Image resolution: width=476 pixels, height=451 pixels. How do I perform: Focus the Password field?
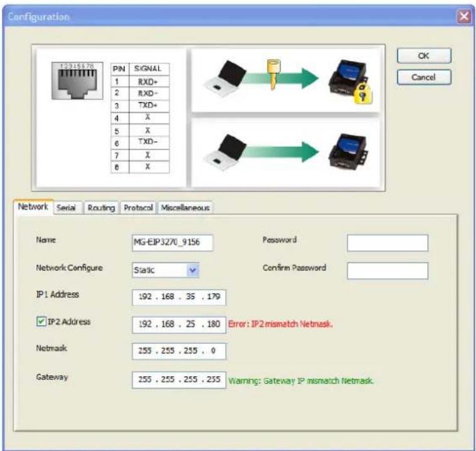click(388, 242)
